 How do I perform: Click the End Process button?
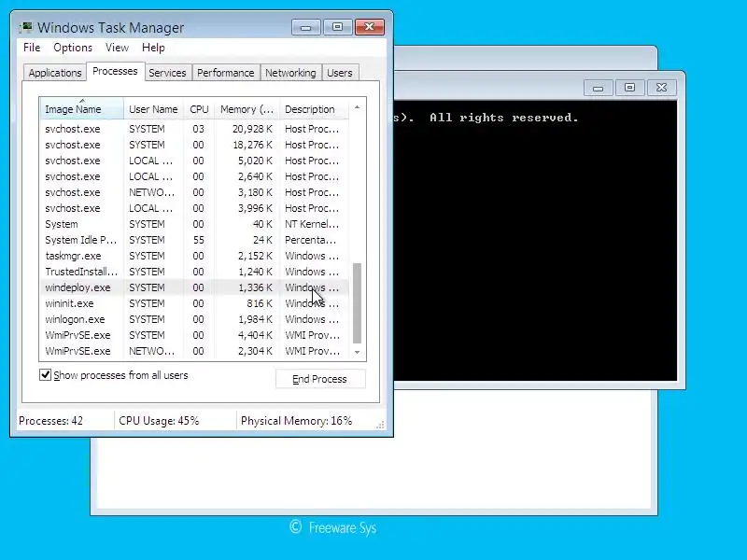click(x=320, y=379)
